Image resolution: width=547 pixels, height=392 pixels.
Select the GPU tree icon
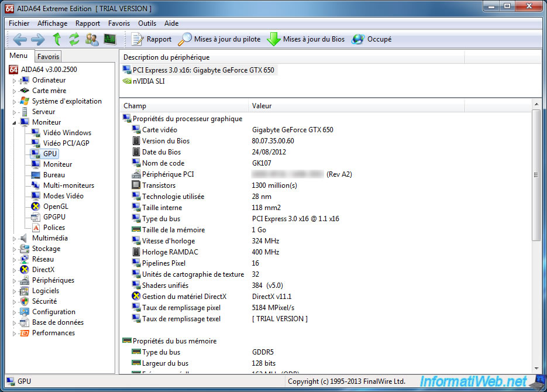pyautogui.click(x=36, y=153)
